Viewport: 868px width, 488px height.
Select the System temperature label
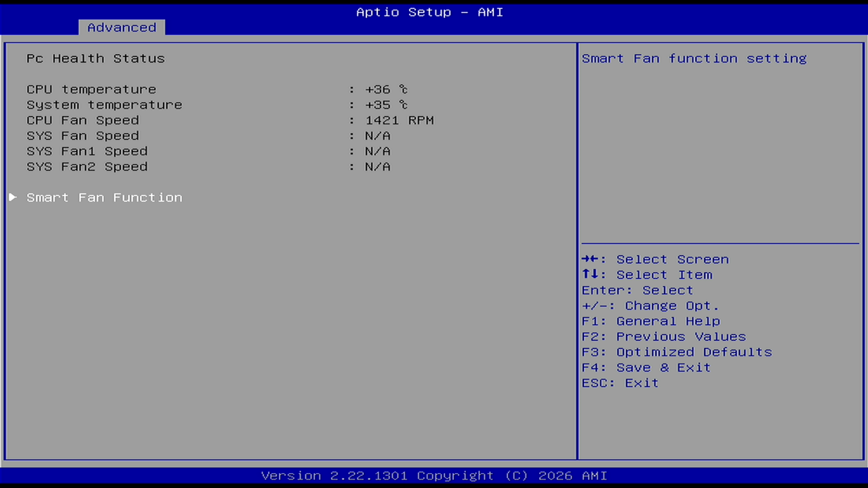pos(104,105)
